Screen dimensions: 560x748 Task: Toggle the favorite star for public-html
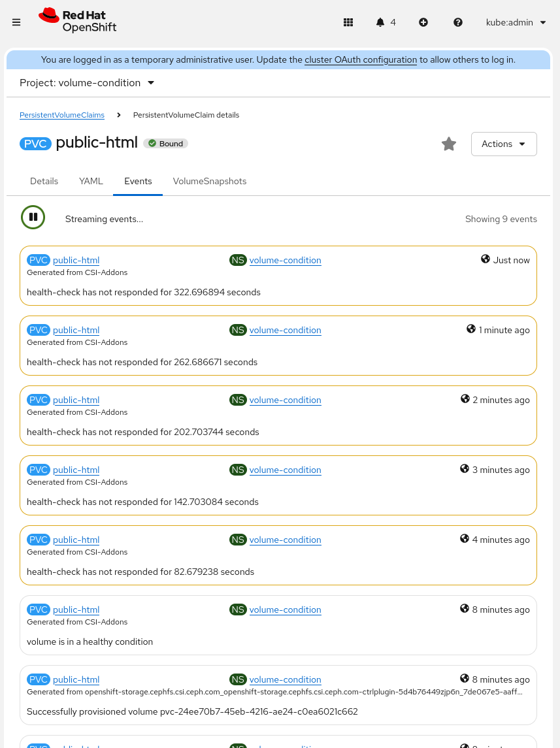[449, 144]
